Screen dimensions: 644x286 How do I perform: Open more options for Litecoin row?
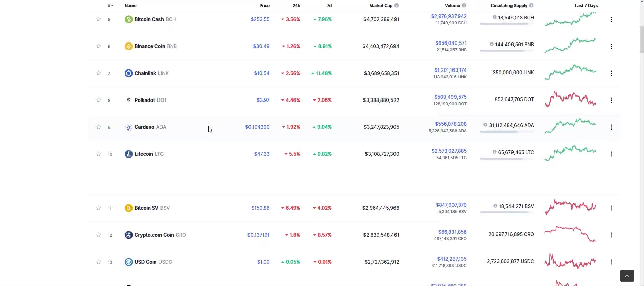611,154
